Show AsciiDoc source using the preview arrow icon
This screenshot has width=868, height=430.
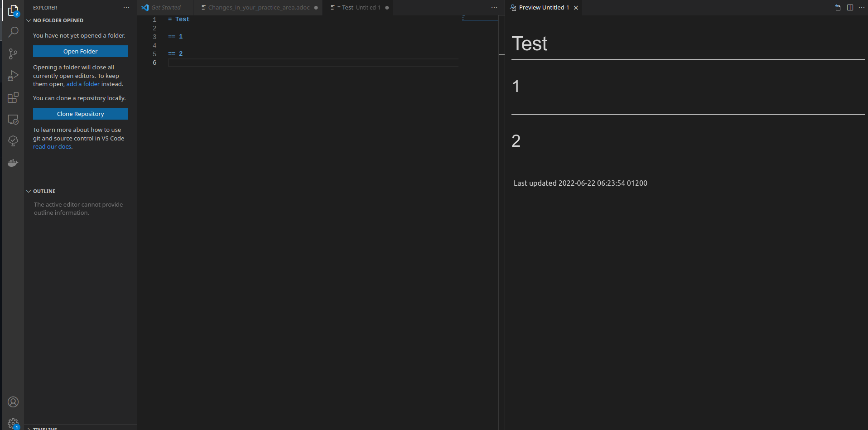point(837,7)
